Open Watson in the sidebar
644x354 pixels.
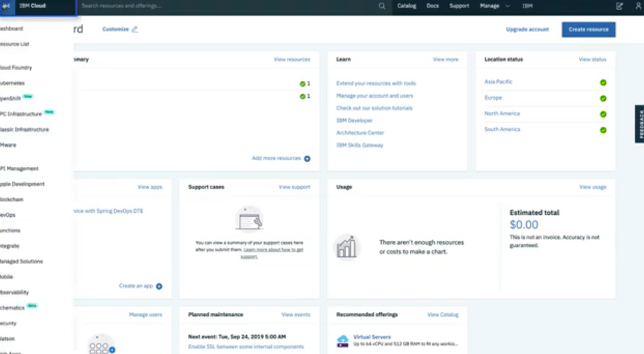(7, 339)
